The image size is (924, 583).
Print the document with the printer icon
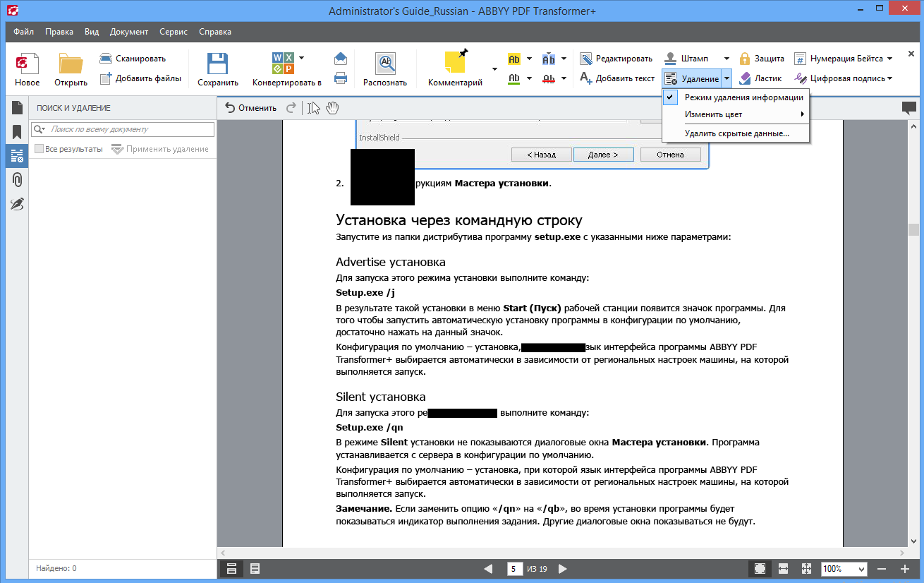coord(341,78)
